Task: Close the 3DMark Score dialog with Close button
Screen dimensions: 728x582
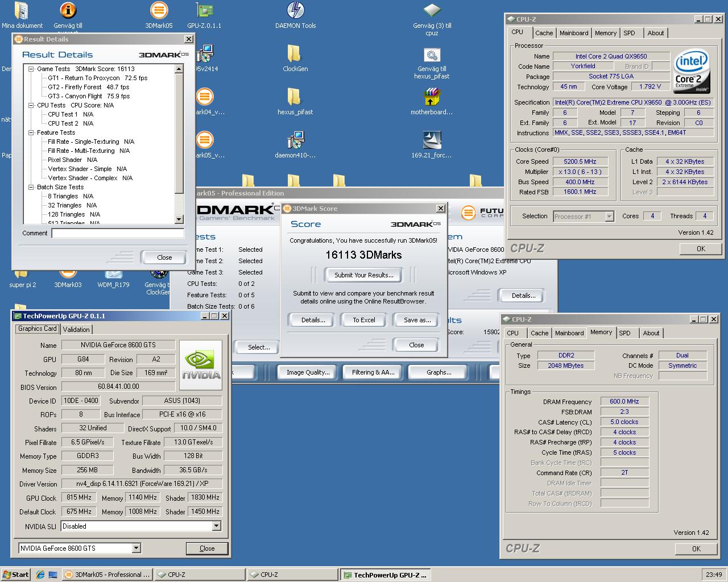Action: [x=416, y=345]
